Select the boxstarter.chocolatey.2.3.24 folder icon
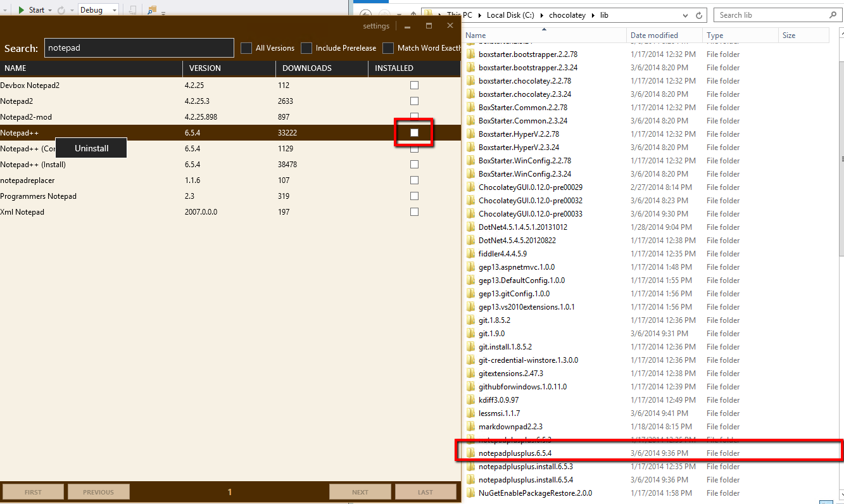The height and width of the screenshot is (504, 844). (x=470, y=94)
